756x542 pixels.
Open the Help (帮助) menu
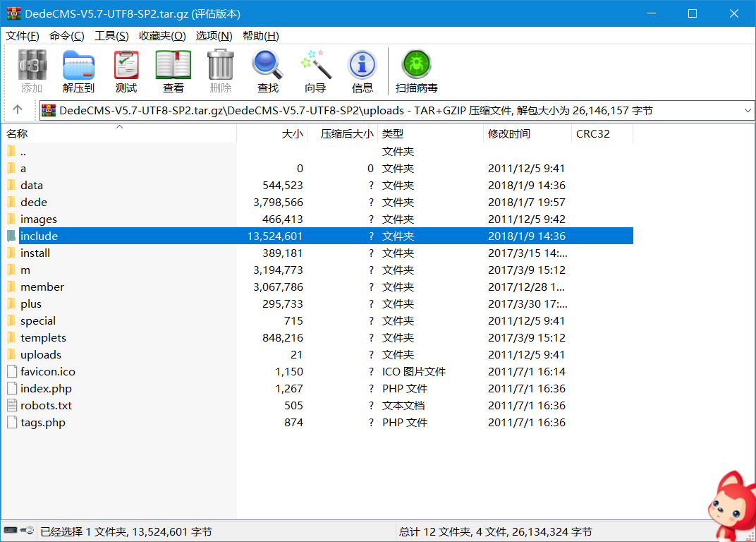pyautogui.click(x=260, y=36)
